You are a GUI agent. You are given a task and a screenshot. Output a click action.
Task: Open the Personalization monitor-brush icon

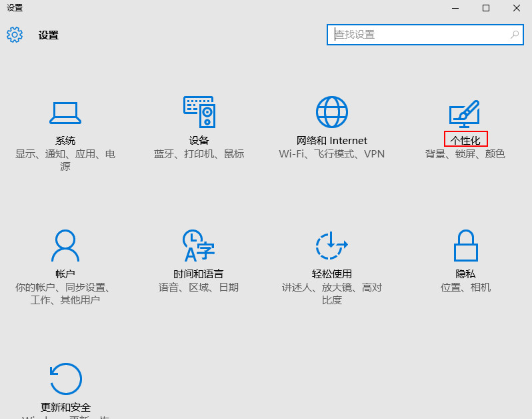pos(465,114)
